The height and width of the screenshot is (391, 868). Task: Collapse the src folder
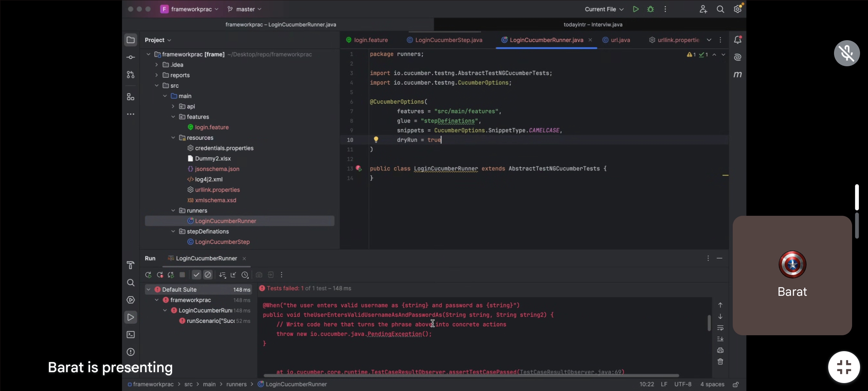(x=157, y=86)
